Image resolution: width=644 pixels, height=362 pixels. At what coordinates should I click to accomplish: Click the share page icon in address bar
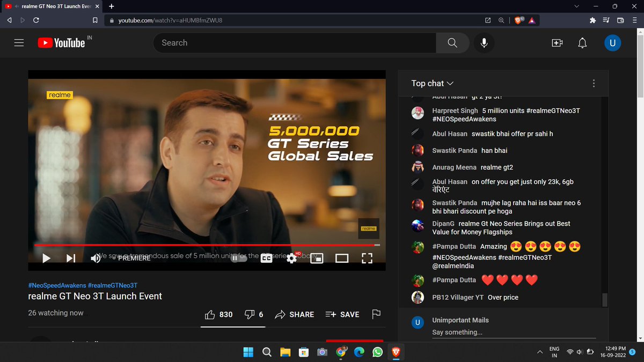point(487,20)
